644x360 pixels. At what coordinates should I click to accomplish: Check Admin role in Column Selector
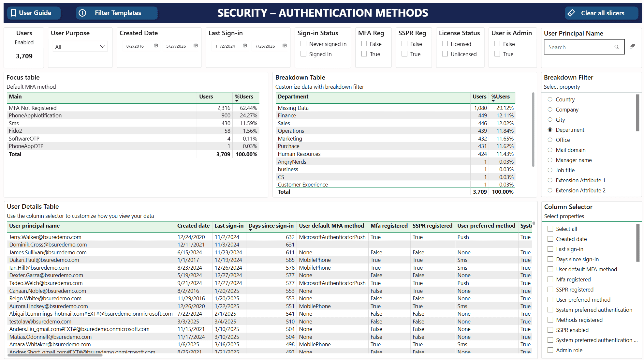tap(550, 350)
